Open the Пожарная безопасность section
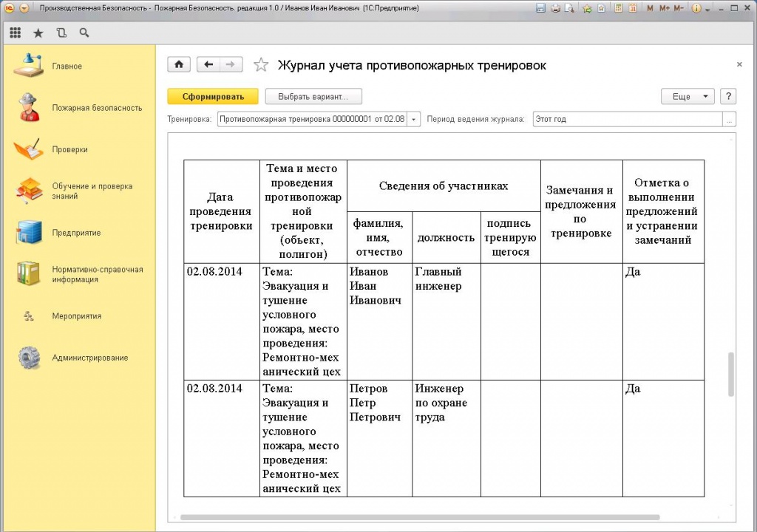The image size is (757, 532). (x=80, y=108)
